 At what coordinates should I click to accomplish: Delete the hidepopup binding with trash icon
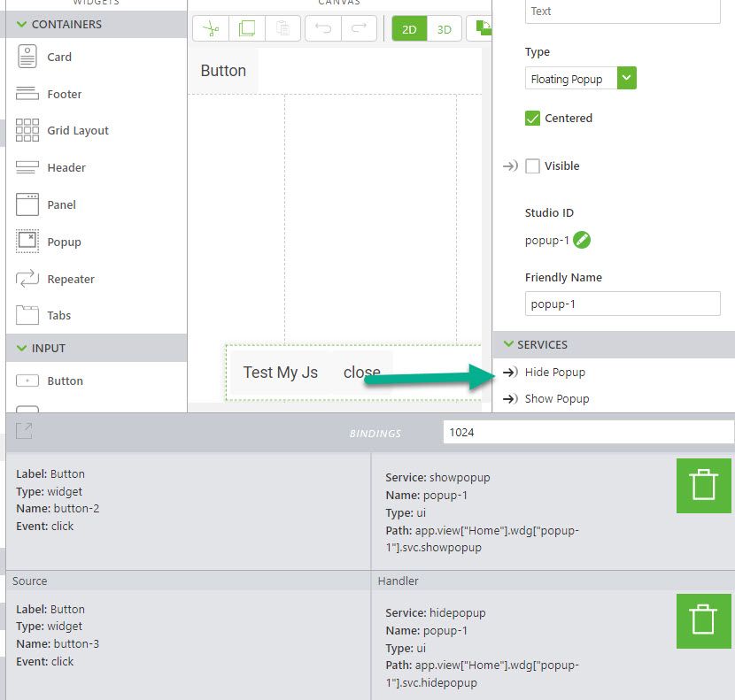tap(704, 621)
